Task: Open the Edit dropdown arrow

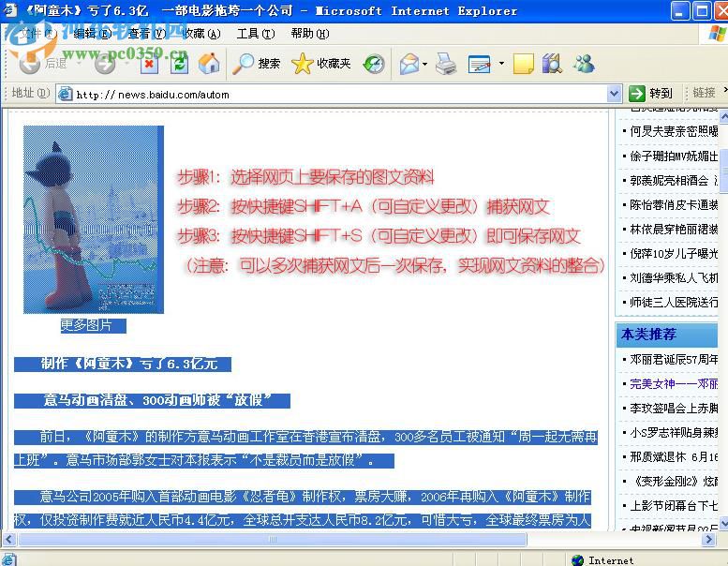Action: (501, 63)
